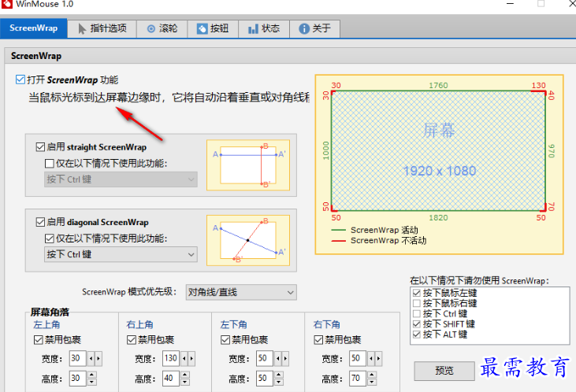Toggle 按下 ALT 键 exclusion checkbox
The height and width of the screenshot is (392, 576).
[x=417, y=335]
